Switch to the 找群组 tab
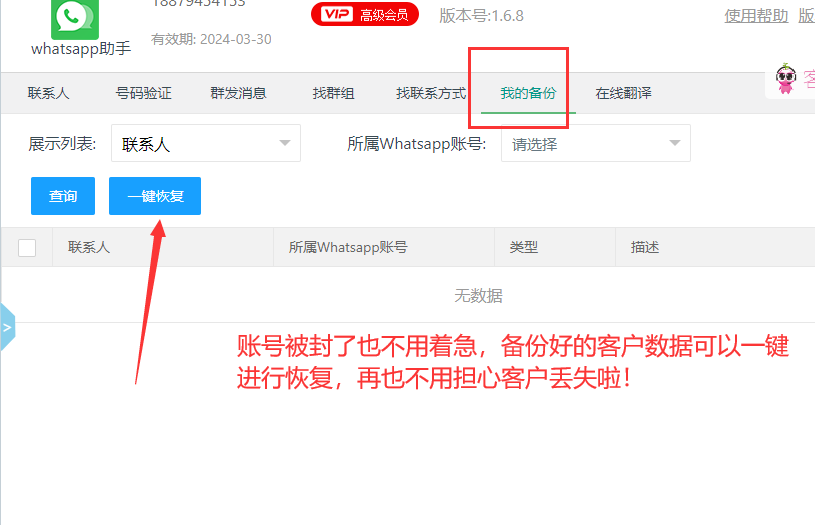 (334, 93)
